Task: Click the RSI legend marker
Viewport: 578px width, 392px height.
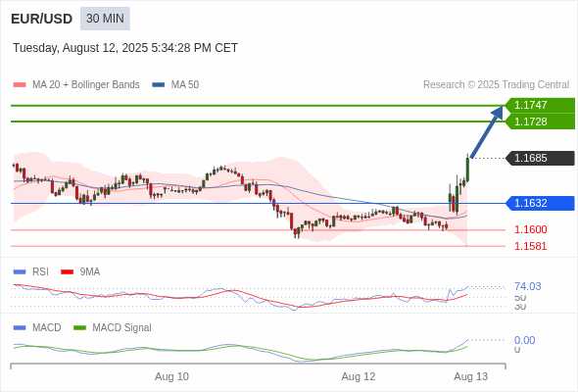Action: click(x=20, y=272)
